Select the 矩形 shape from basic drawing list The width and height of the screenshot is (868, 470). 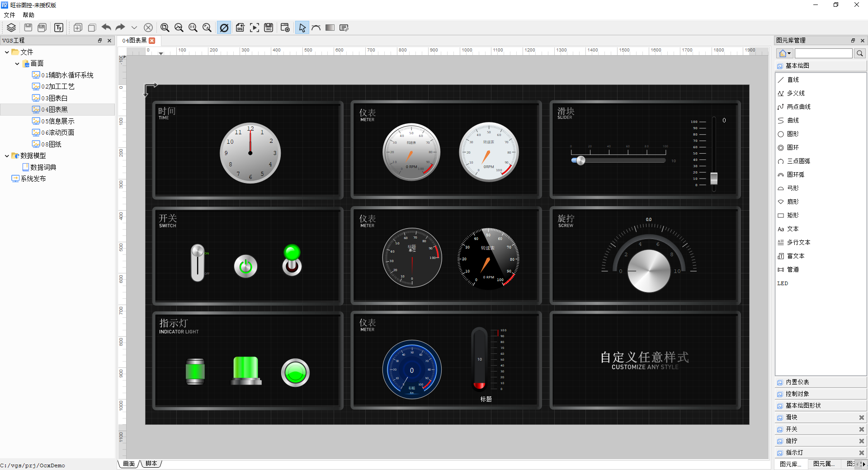click(793, 216)
